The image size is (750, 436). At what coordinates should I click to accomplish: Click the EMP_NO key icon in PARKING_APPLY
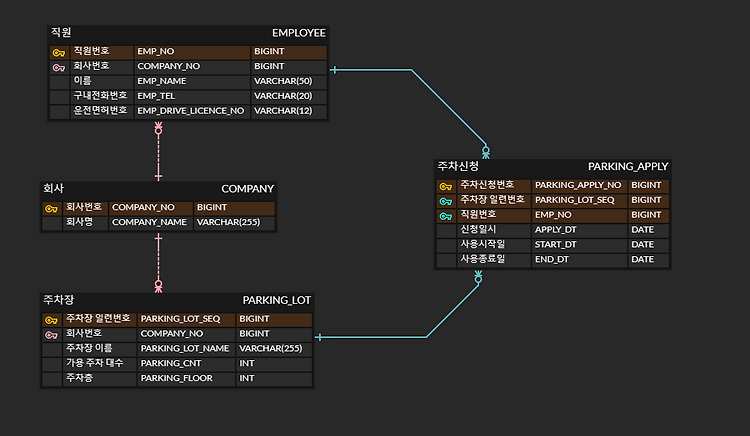[446, 216]
